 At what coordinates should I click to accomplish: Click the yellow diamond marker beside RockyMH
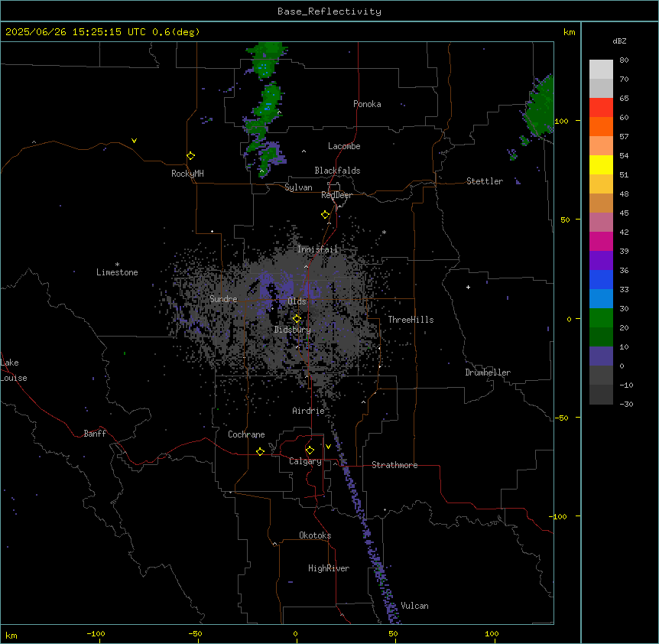[190, 156]
